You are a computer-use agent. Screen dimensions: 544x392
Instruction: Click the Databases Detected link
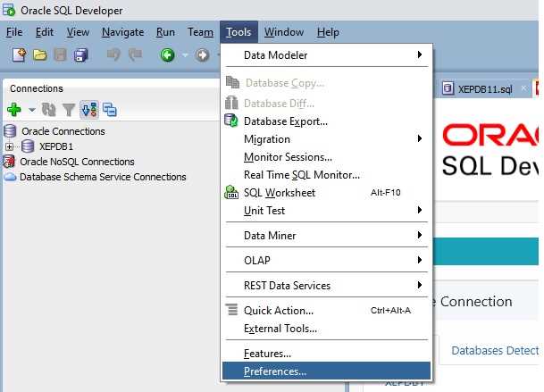[495, 350]
